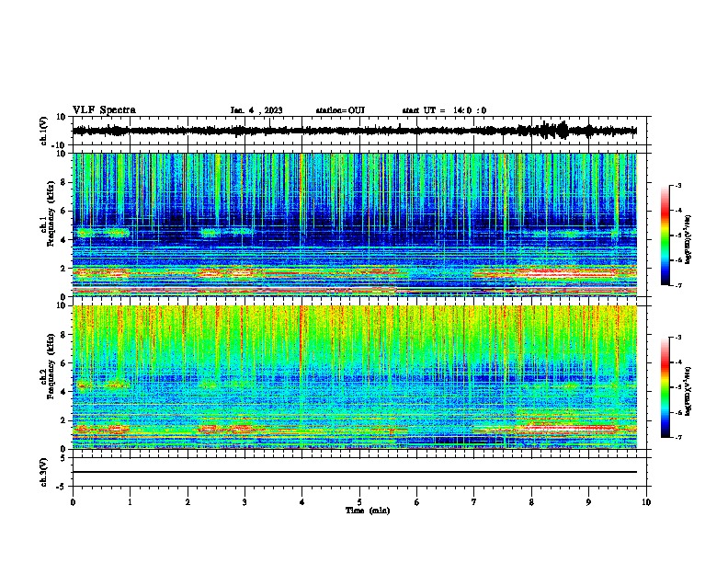Click the '2' kHz tick of ch.1 spectrogram

point(63,268)
